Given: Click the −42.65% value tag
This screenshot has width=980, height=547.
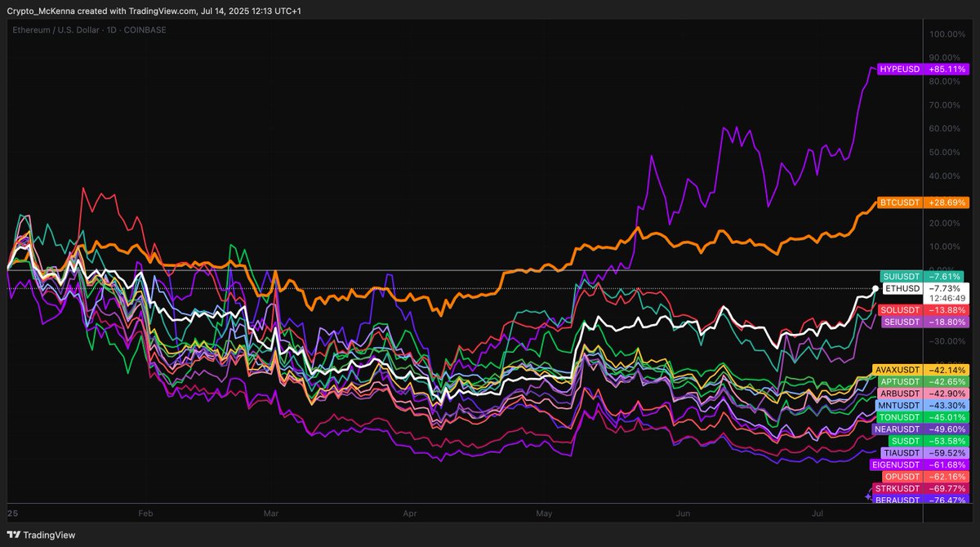Looking at the screenshot, I should click(x=946, y=380).
